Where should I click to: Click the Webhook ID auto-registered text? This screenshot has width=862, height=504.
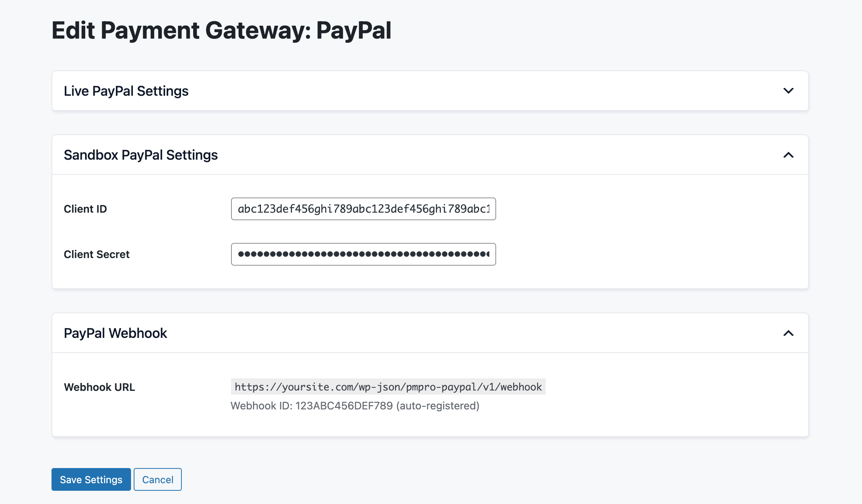355,406
